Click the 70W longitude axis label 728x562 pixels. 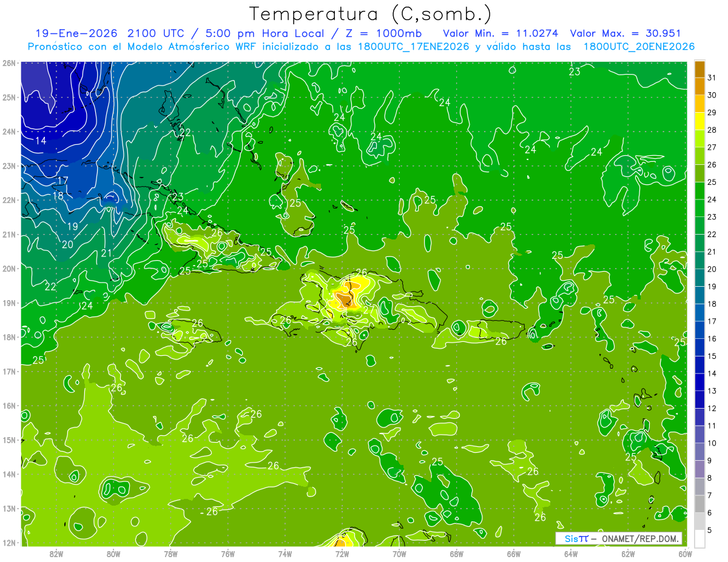click(399, 554)
